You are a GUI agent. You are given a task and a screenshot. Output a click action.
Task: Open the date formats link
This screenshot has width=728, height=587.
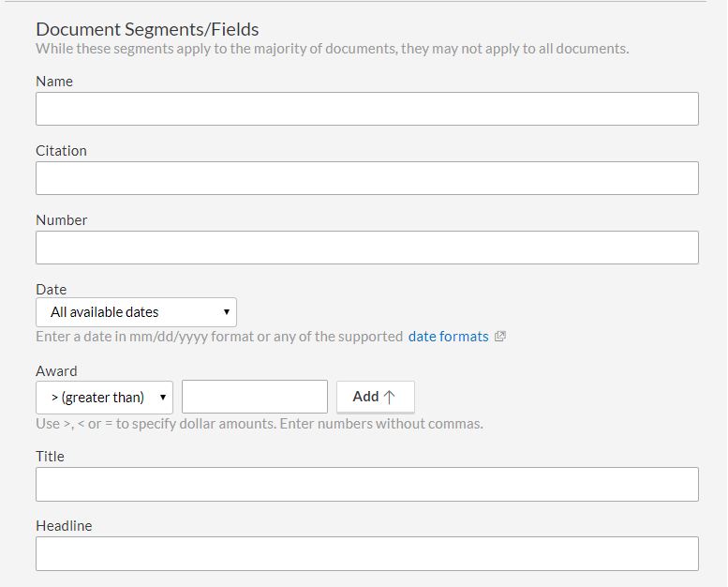click(x=449, y=337)
